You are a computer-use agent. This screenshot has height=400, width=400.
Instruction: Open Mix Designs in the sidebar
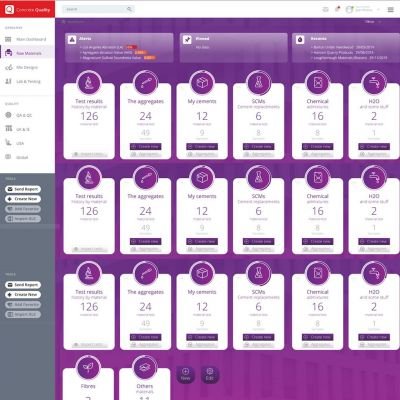[x=27, y=67]
